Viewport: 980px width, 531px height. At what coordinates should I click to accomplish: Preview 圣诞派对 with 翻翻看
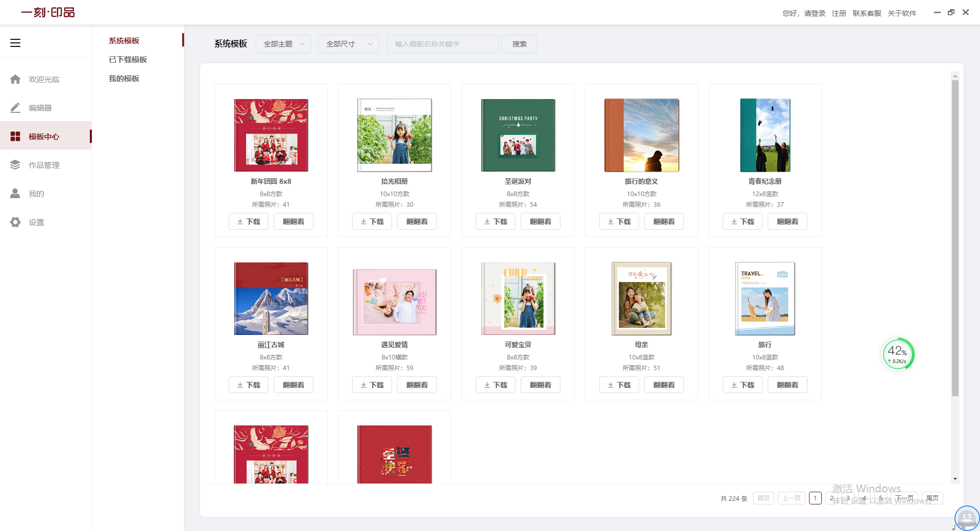[x=541, y=222]
